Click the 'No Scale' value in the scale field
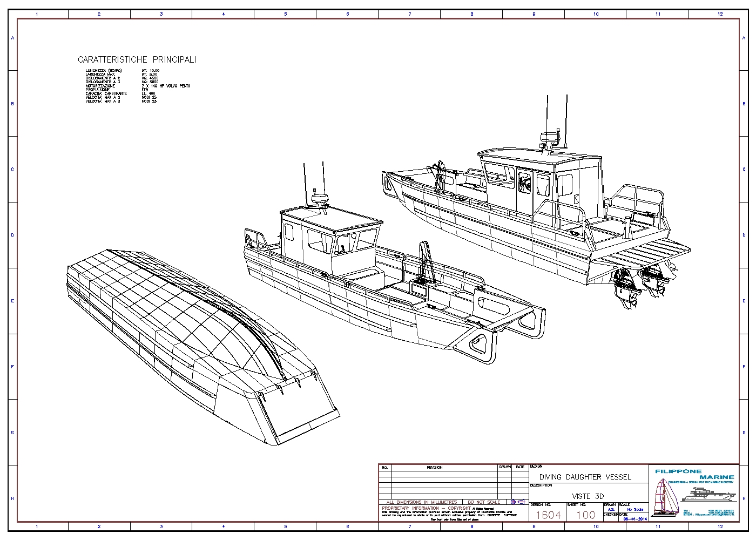 (x=635, y=509)
